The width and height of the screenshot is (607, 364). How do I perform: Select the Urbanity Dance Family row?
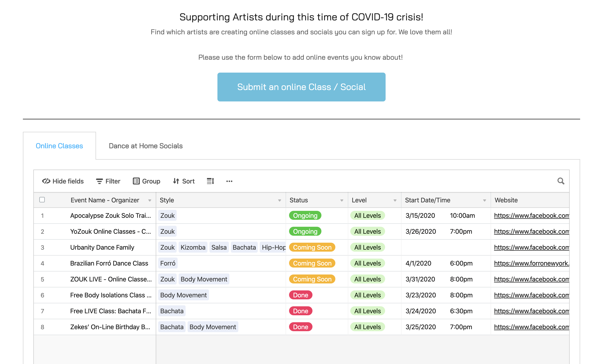point(102,247)
